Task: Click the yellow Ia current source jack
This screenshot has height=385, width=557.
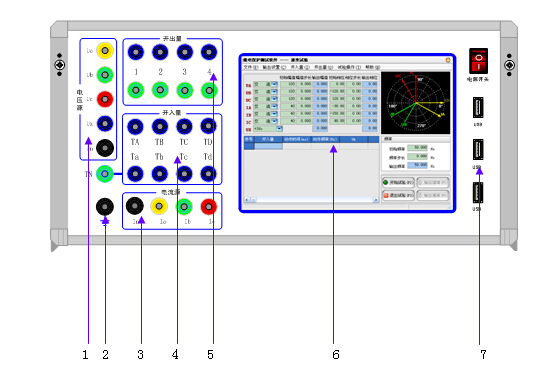Action: pyautogui.click(x=159, y=206)
